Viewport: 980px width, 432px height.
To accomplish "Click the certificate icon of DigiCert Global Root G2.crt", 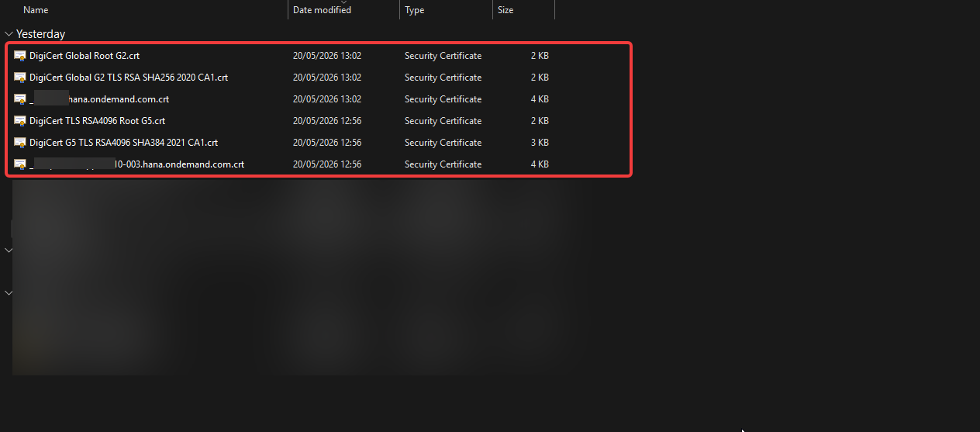I will pos(20,56).
